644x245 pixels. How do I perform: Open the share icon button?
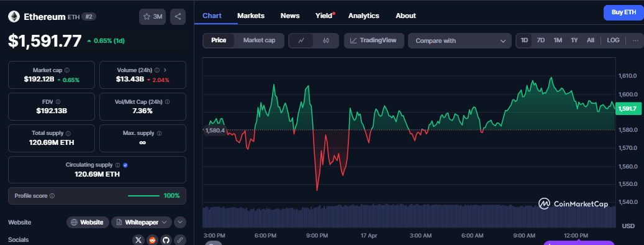(178, 17)
